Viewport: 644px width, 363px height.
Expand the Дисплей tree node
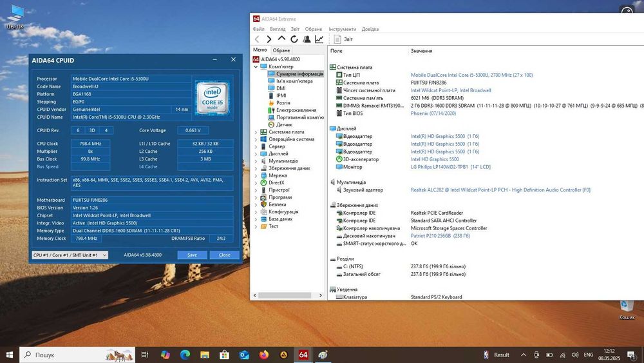[256, 153]
